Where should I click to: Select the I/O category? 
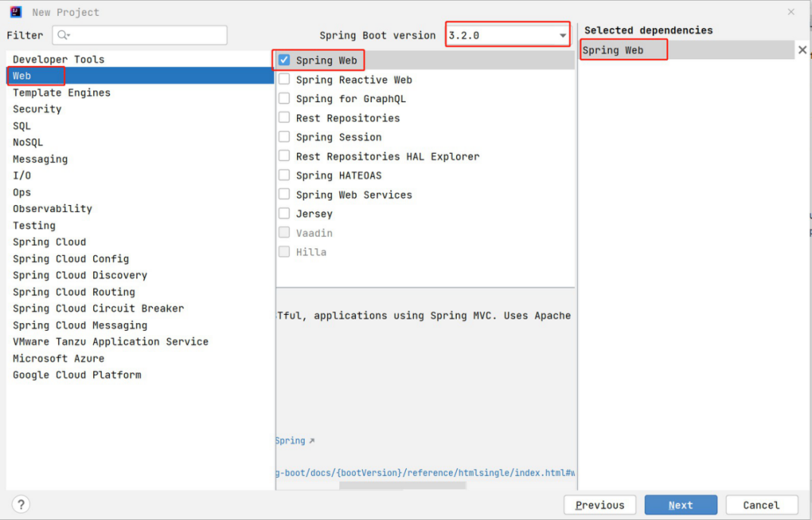point(140,176)
